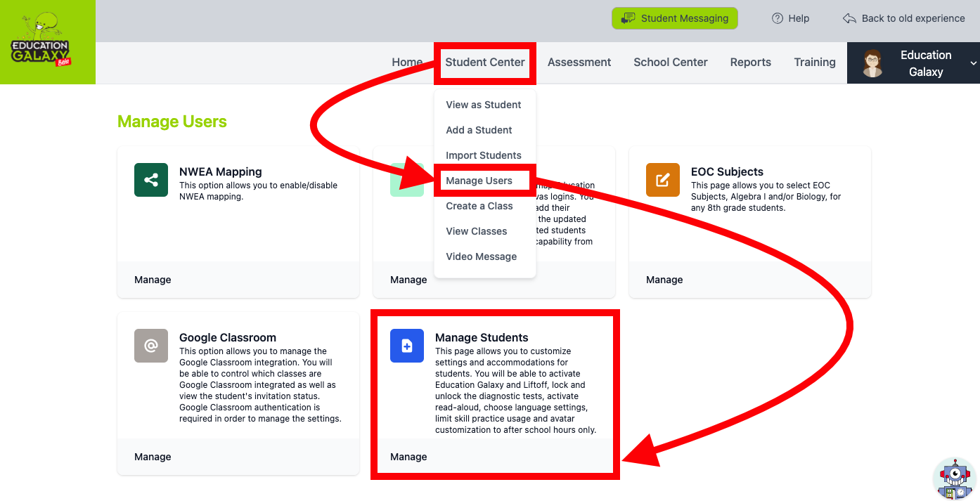
Task: Click Manage under NWEA Mapping
Action: point(153,280)
